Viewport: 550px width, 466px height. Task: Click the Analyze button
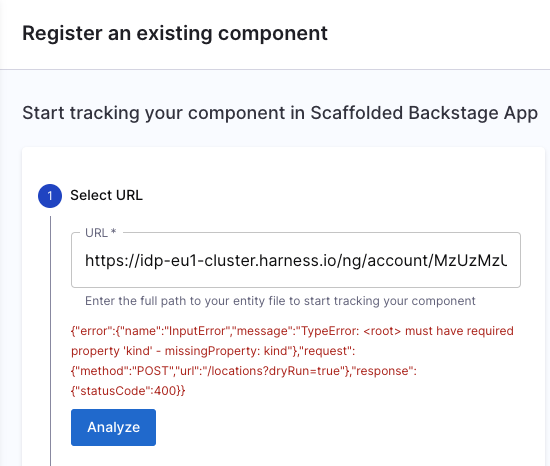113,427
